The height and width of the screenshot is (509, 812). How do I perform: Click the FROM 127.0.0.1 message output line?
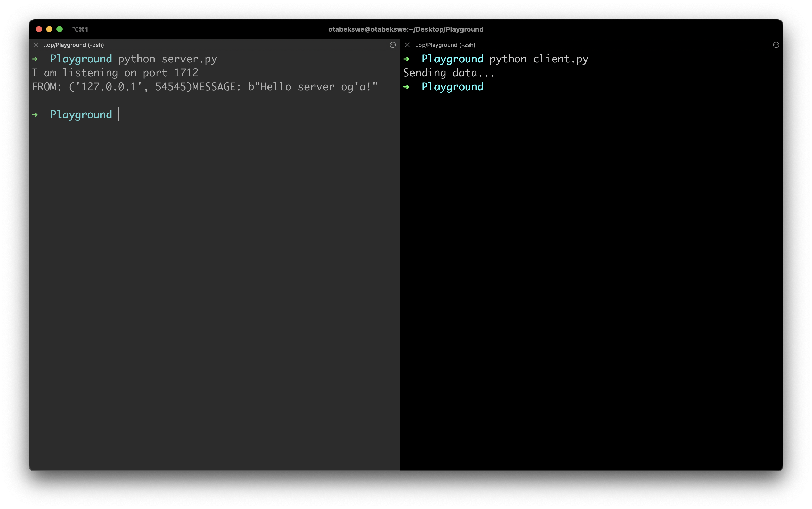pos(204,87)
